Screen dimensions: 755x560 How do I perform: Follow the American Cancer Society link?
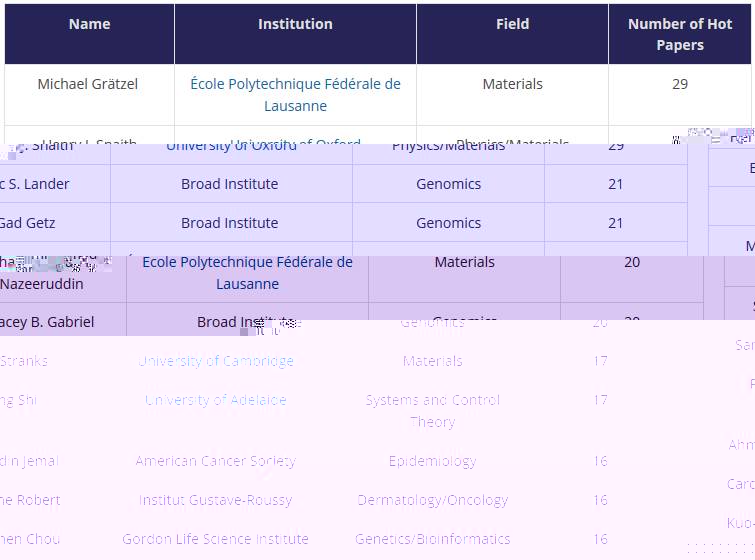click(x=216, y=461)
